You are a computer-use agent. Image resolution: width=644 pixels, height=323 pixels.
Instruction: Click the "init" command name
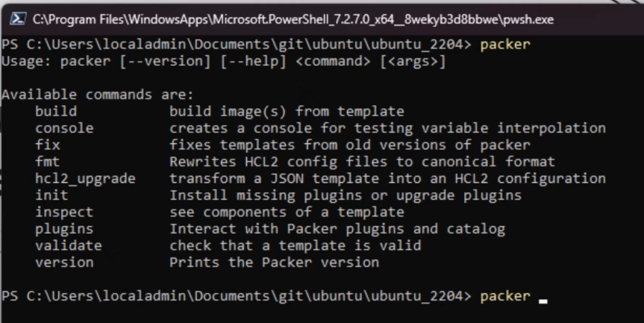51,195
